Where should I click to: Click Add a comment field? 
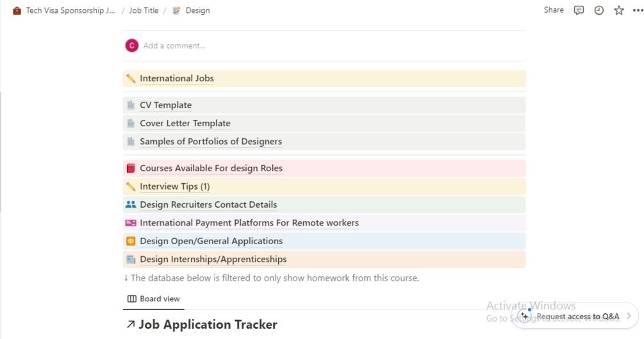tap(174, 46)
